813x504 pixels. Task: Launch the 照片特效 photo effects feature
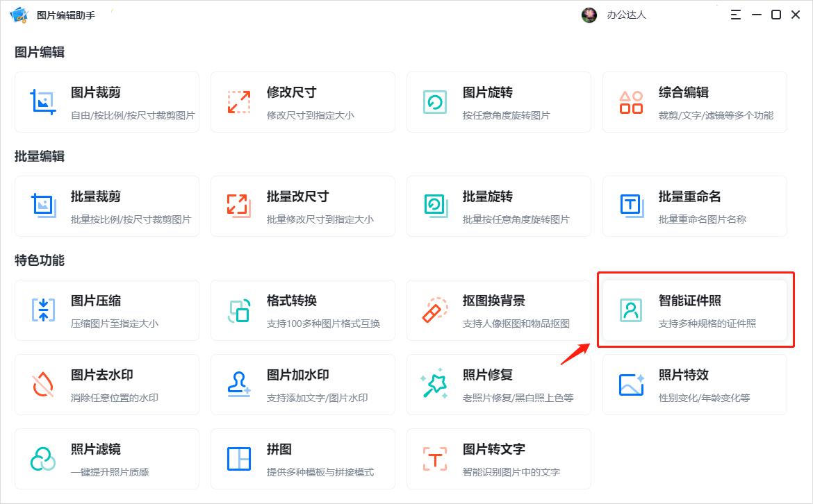[694, 384]
